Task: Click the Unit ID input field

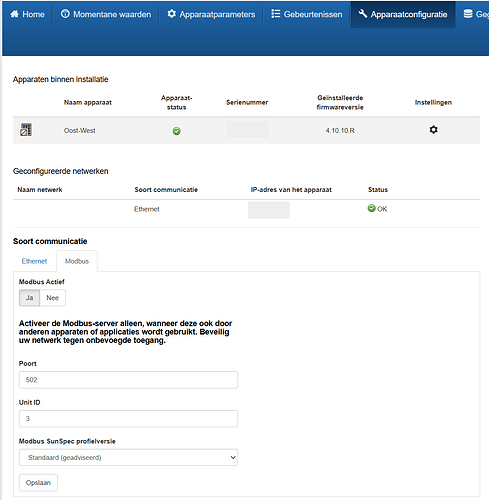Action: pyautogui.click(x=128, y=418)
